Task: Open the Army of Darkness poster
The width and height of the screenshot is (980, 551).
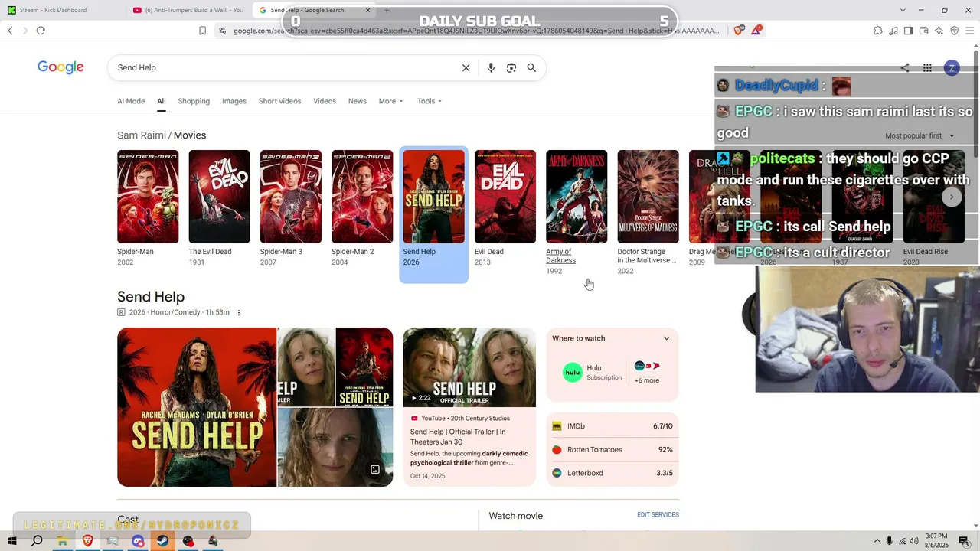Action: (577, 197)
